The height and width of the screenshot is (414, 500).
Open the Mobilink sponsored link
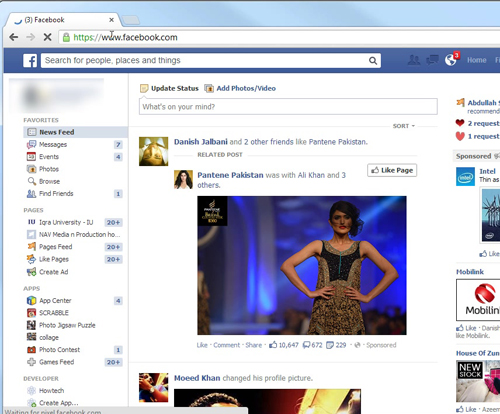click(x=470, y=272)
